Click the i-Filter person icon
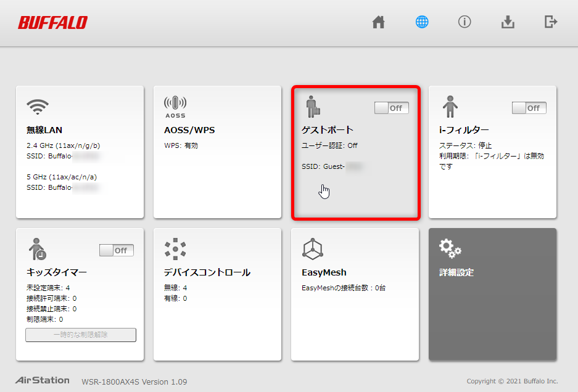 (450, 107)
